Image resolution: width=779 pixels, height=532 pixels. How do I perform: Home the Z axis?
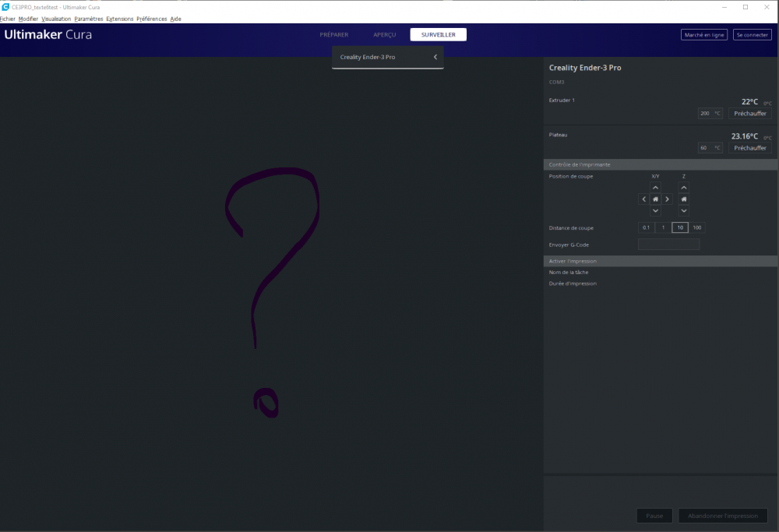[684, 199]
